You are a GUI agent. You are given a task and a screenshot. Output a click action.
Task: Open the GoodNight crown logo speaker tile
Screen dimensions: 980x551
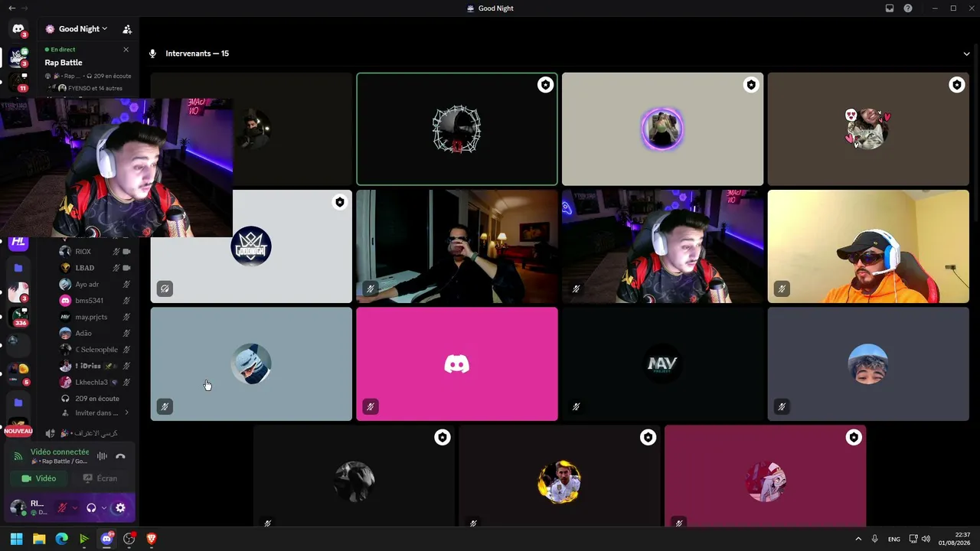click(251, 246)
